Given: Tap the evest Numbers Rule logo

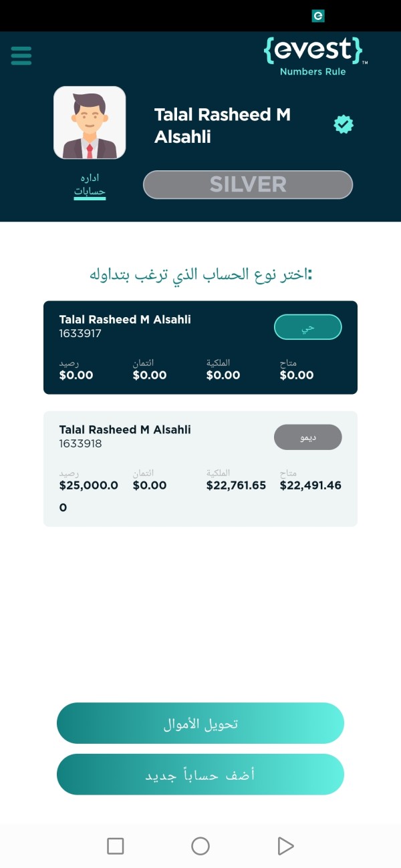Looking at the screenshot, I should [315, 56].
